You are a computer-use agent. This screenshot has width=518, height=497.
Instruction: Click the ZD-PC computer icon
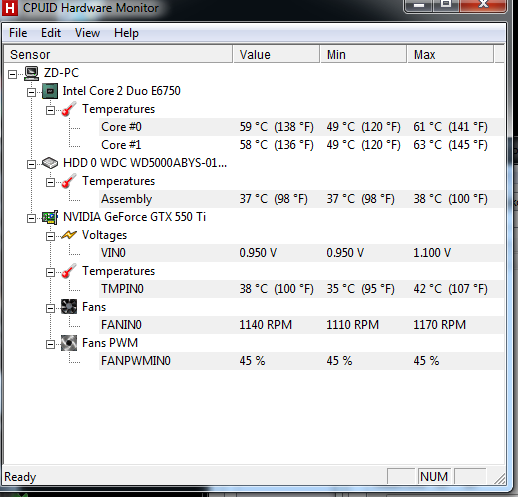31,73
